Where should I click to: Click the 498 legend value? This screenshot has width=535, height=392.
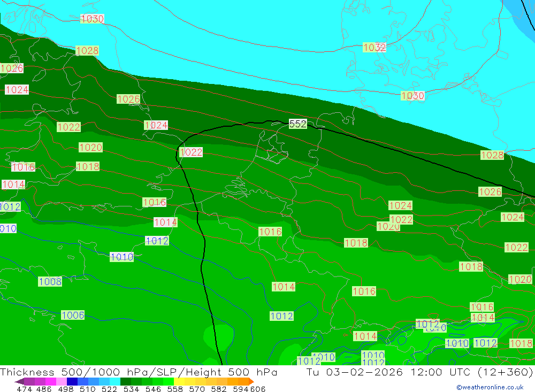pos(65,389)
